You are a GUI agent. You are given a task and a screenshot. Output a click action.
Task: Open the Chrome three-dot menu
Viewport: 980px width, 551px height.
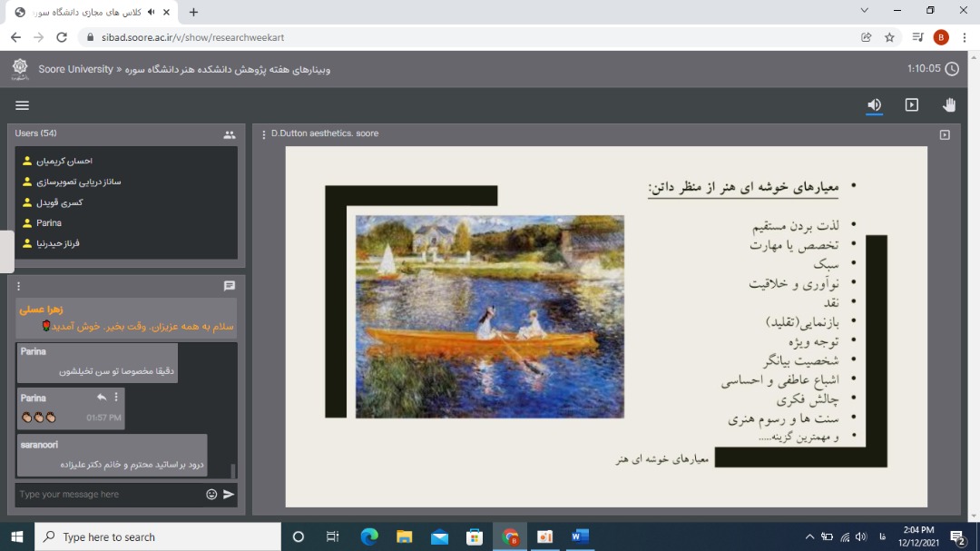[965, 37]
